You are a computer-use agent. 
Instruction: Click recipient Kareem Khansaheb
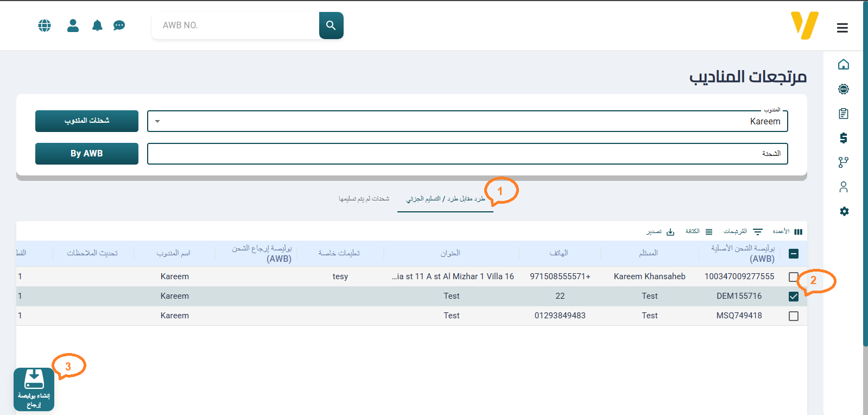coord(650,276)
